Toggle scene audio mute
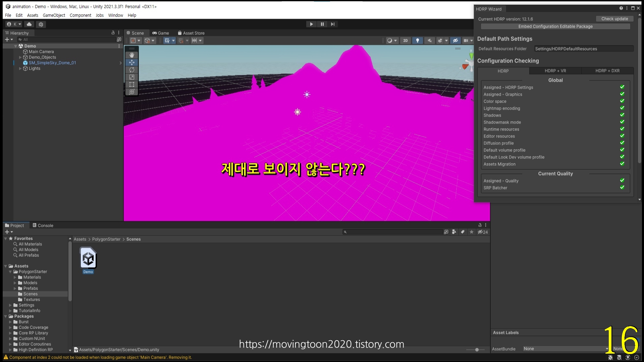 (430, 41)
